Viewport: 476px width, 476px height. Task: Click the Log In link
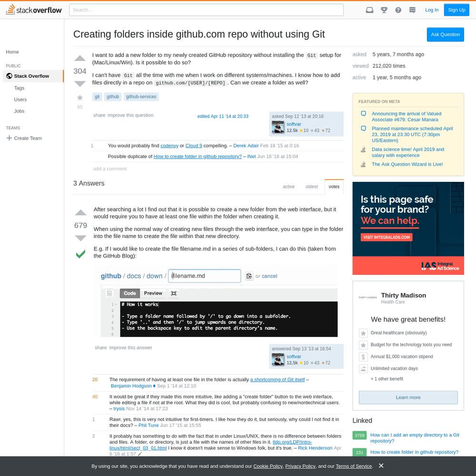click(432, 10)
